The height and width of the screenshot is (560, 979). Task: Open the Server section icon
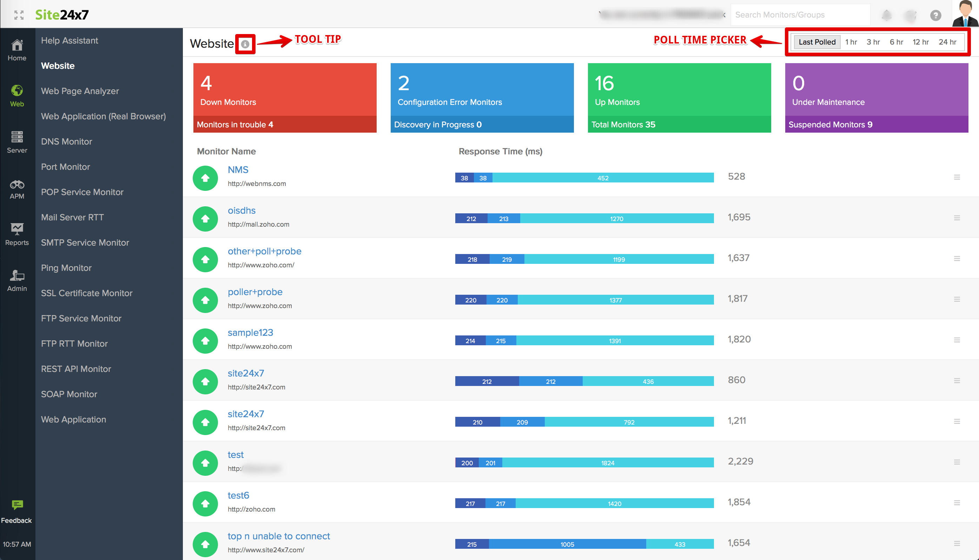point(17,137)
